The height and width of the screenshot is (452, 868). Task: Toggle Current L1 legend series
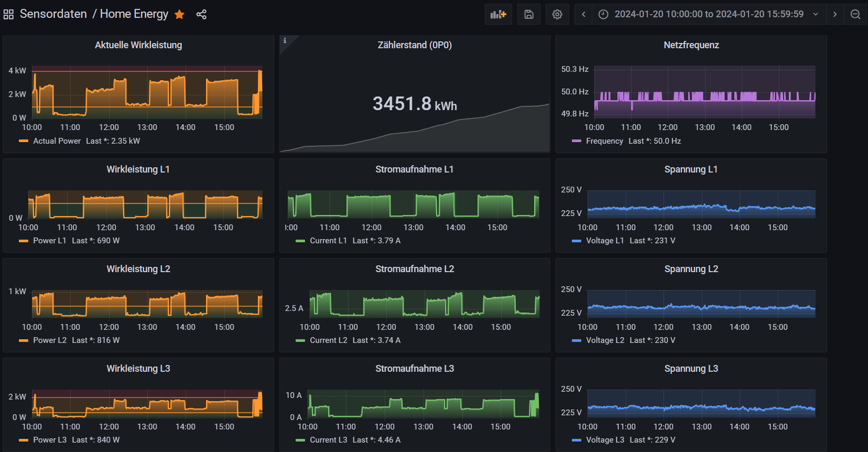(328, 241)
